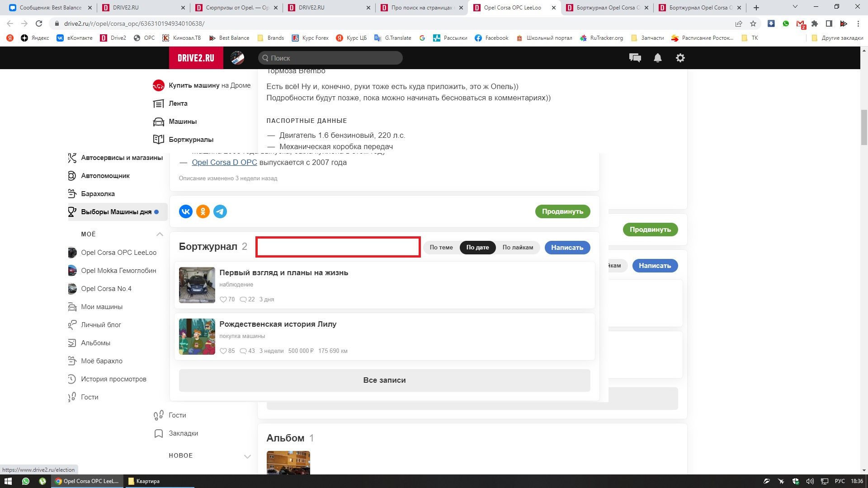Image resolution: width=868 pixels, height=488 pixels.
Task: Open a new browser tab with plus
Action: 756,8
